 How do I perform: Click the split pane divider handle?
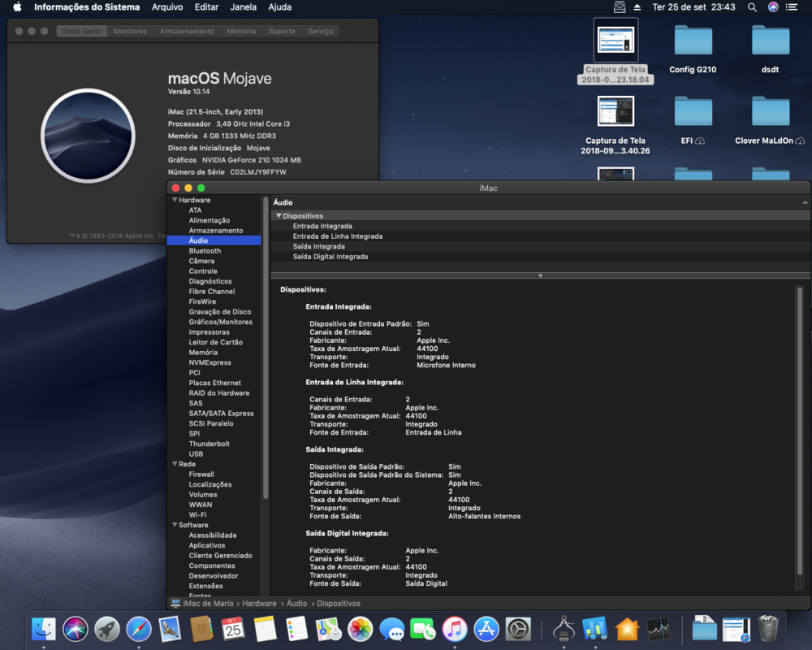coord(540,275)
